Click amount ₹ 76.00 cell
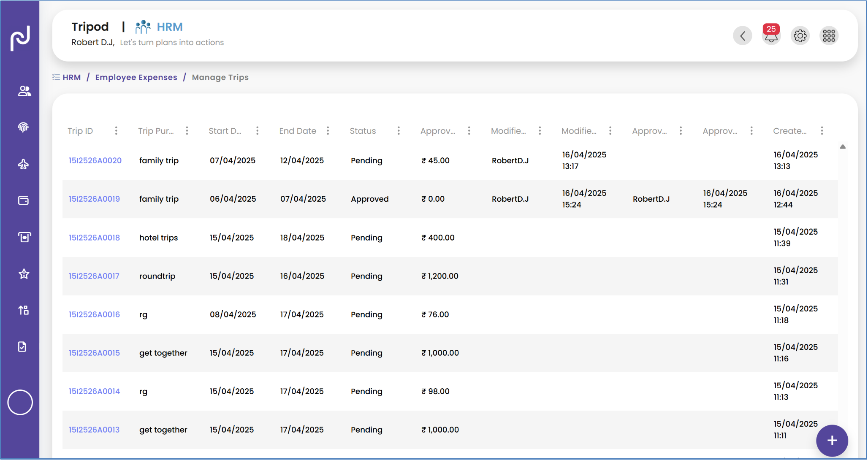868x460 pixels. point(435,314)
